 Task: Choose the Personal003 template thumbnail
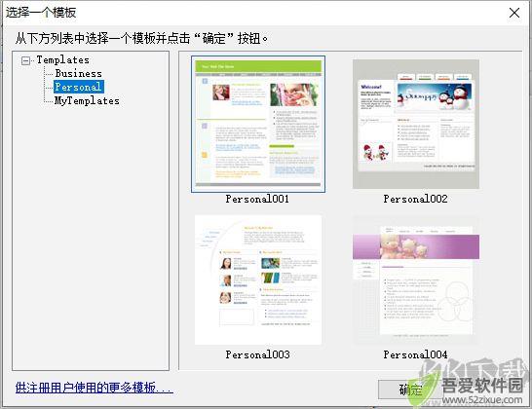coord(258,279)
